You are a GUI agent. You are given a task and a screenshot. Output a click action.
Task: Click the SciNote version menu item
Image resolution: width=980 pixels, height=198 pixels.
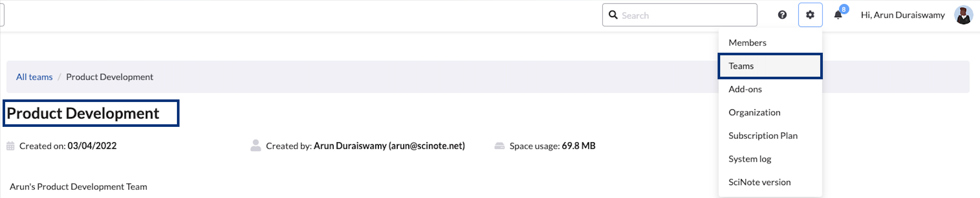759,182
